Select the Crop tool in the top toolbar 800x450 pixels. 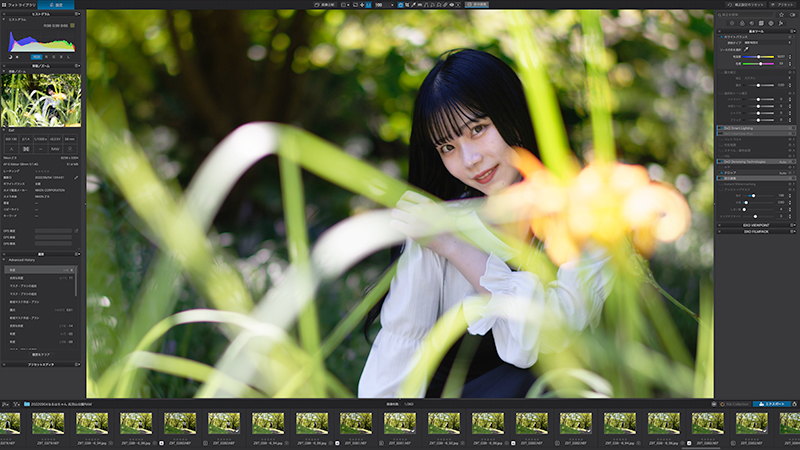(x=407, y=5)
